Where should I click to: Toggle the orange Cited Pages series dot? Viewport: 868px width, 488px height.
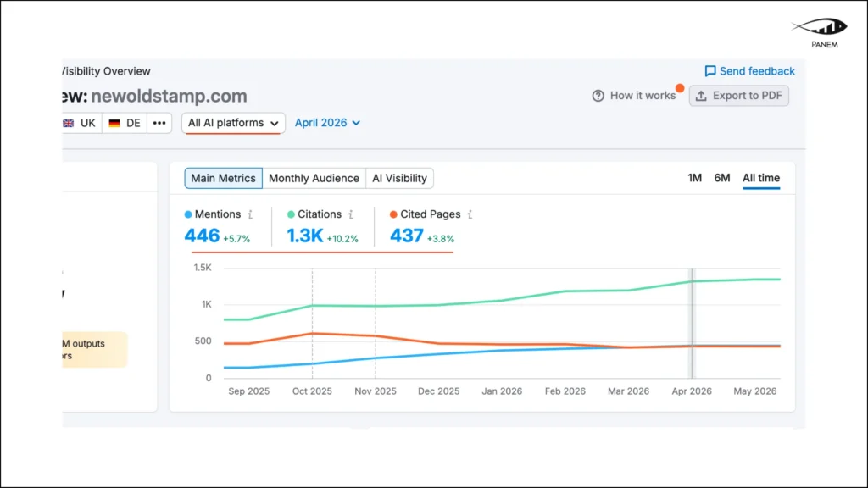tap(393, 214)
